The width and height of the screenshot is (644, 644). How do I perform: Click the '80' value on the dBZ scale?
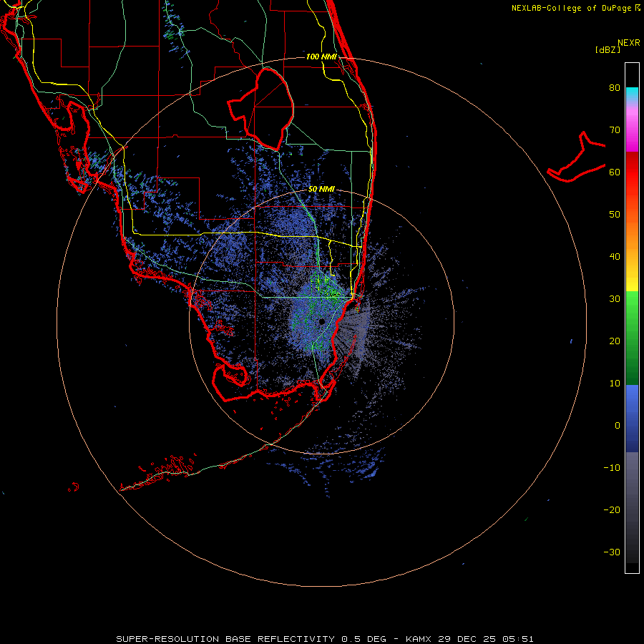point(615,87)
